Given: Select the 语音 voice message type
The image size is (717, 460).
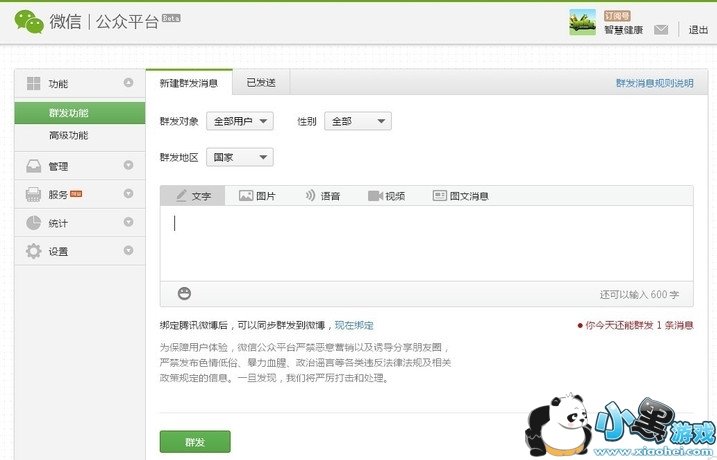Looking at the screenshot, I should pos(323,196).
